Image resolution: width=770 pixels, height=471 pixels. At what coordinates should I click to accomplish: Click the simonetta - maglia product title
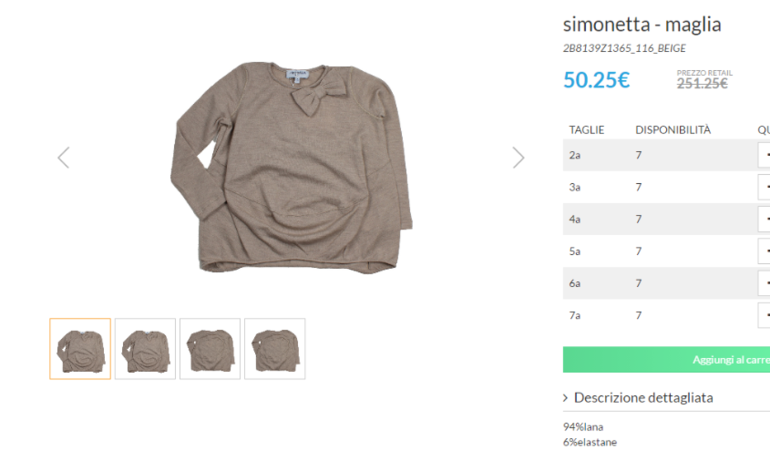(x=642, y=25)
